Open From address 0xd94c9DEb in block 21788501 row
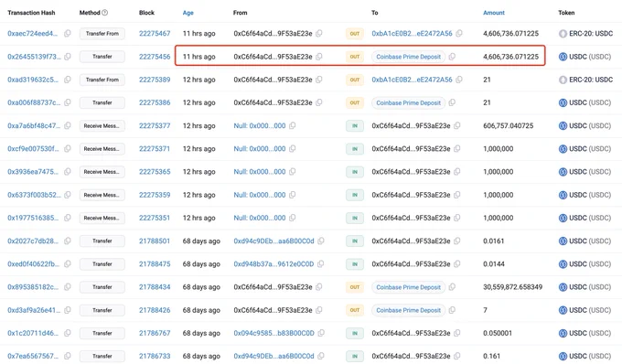The width and height of the screenshot is (622, 364). [273, 241]
